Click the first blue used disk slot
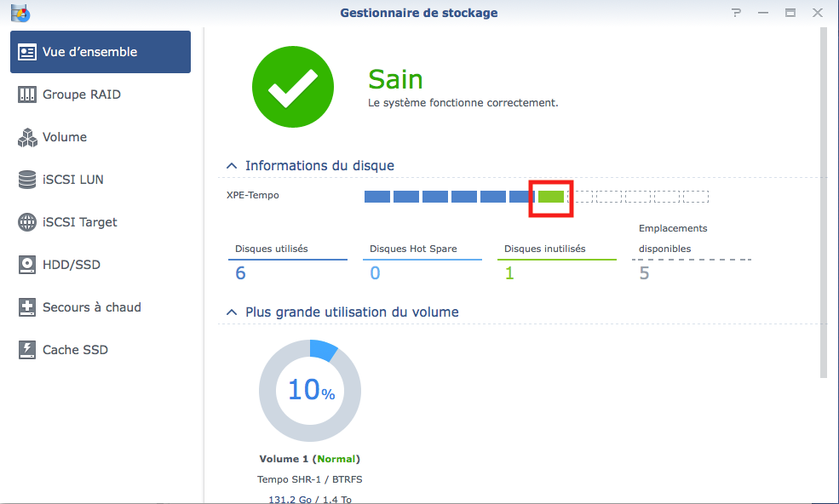 point(377,197)
